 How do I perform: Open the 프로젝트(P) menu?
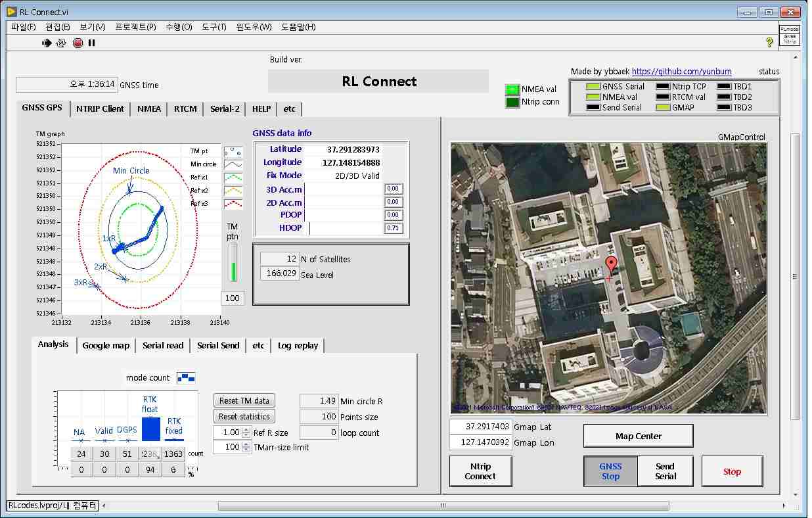(x=135, y=27)
